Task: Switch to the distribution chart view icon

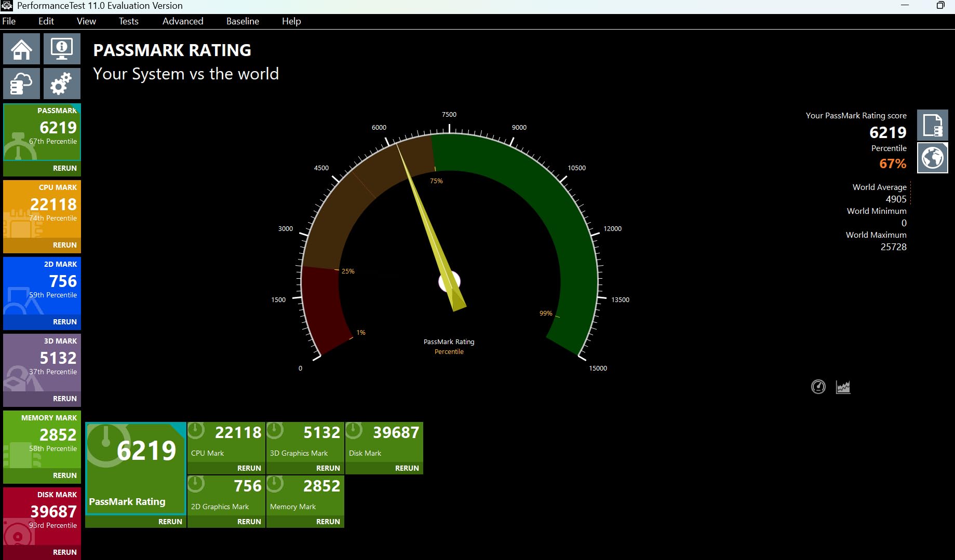Action: [843, 387]
